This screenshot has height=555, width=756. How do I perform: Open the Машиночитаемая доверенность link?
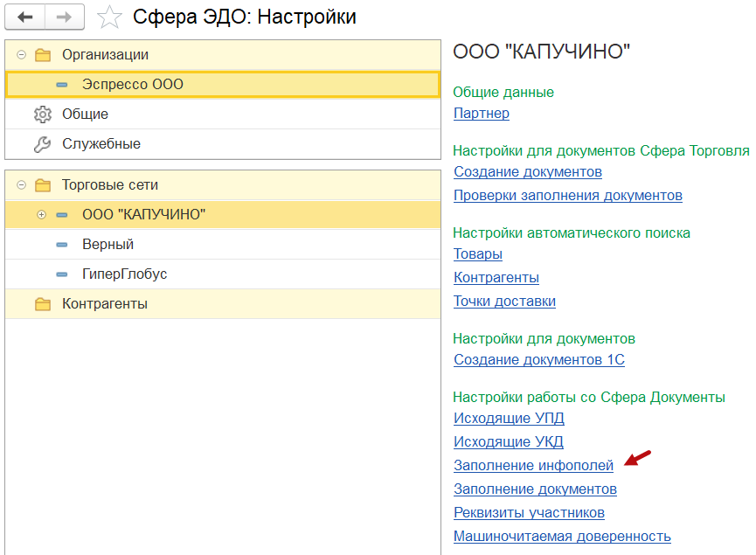tap(562, 536)
